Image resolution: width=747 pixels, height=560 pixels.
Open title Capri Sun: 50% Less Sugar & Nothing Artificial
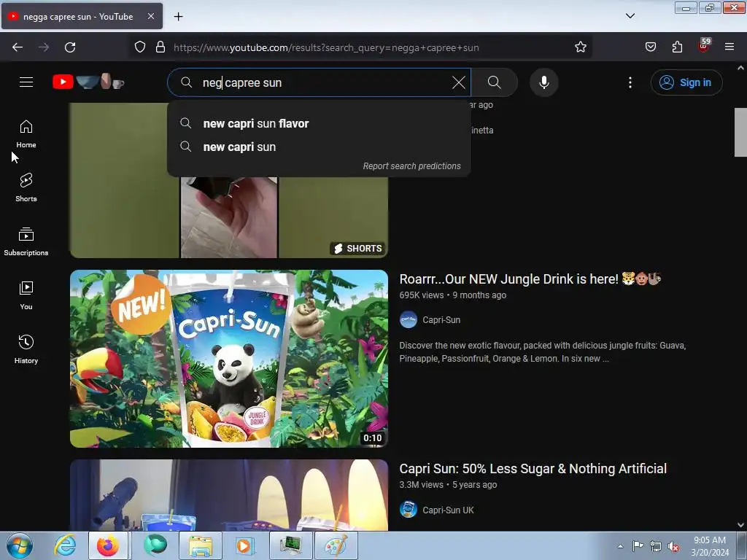pos(533,469)
